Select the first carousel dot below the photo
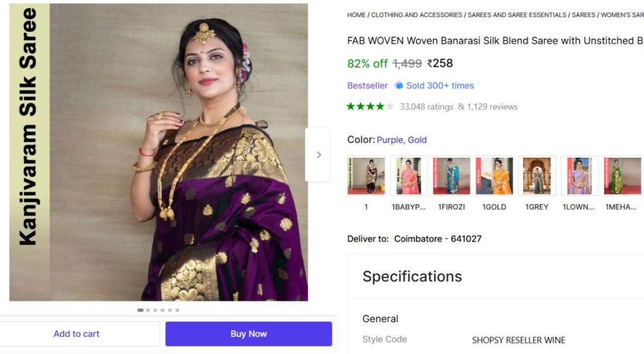 pyautogui.click(x=140, y=309)
